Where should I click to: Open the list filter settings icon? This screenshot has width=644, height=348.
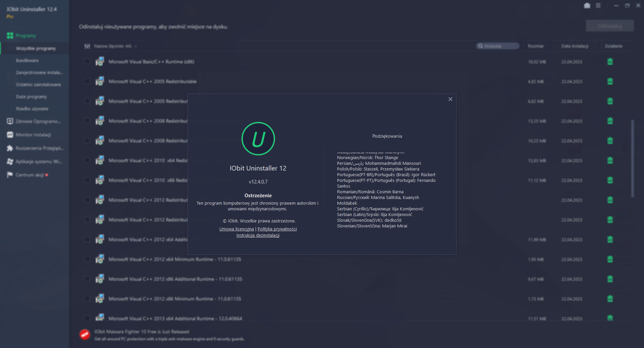87,46
